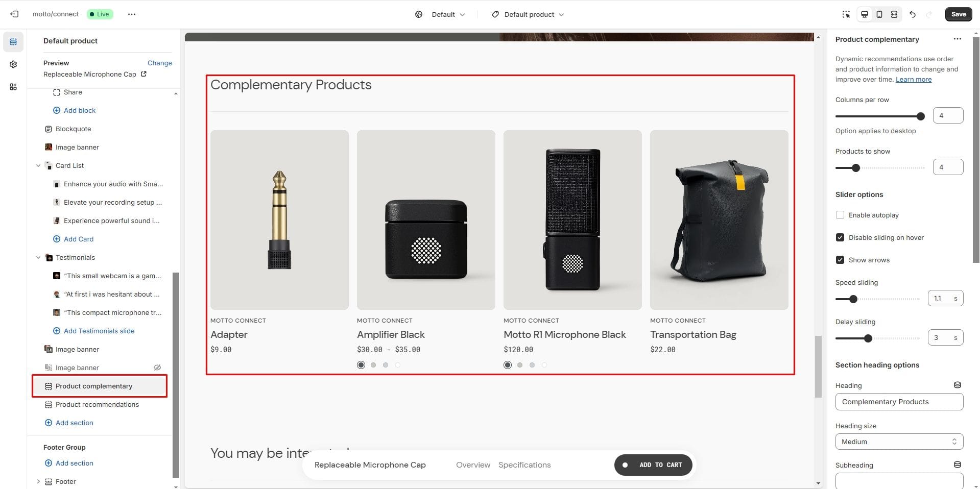Open the app embeds icon in sidebar
Viewport: 980px width, 489px height.
(13, 87)
